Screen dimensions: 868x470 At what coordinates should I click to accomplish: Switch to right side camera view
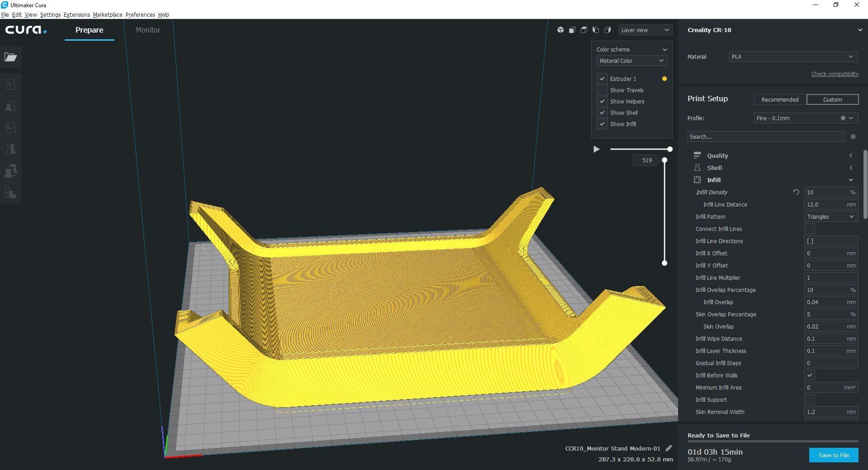[608, 30]
